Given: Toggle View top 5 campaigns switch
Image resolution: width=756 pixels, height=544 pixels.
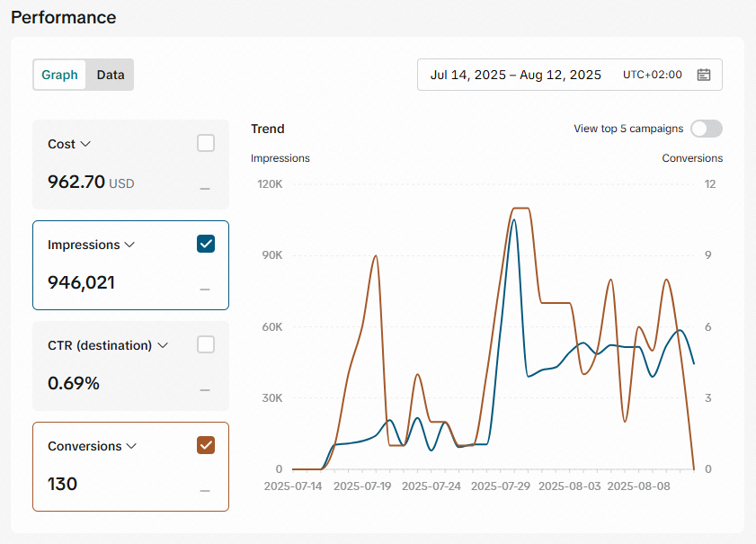Looking at the screenshot, I should [x=707, y=129].
